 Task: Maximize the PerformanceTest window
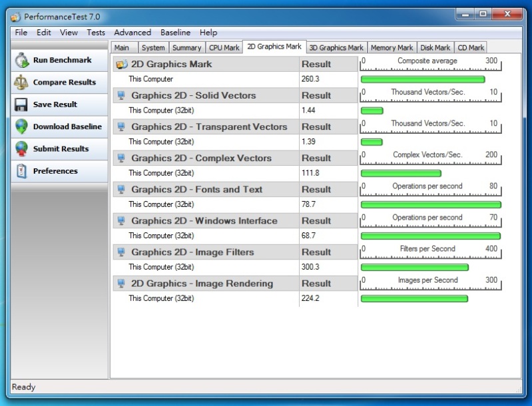pyautogui.click(x=483, y=14)
